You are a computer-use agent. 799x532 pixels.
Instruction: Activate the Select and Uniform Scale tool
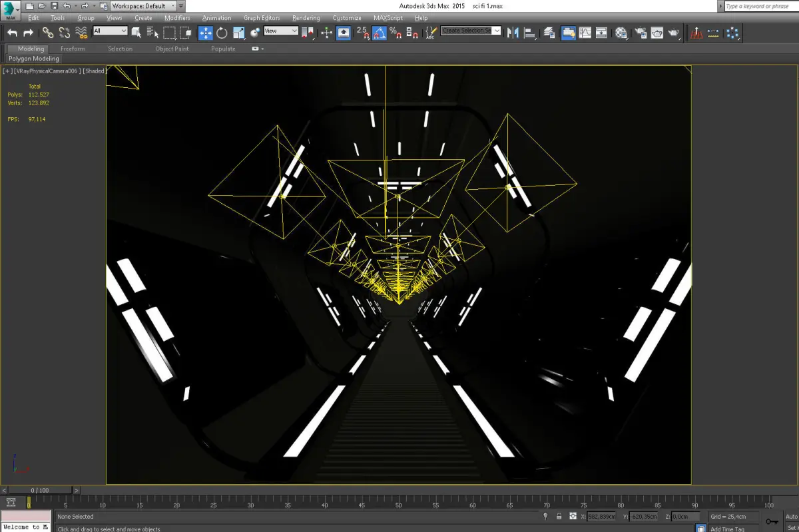[239, 32]
